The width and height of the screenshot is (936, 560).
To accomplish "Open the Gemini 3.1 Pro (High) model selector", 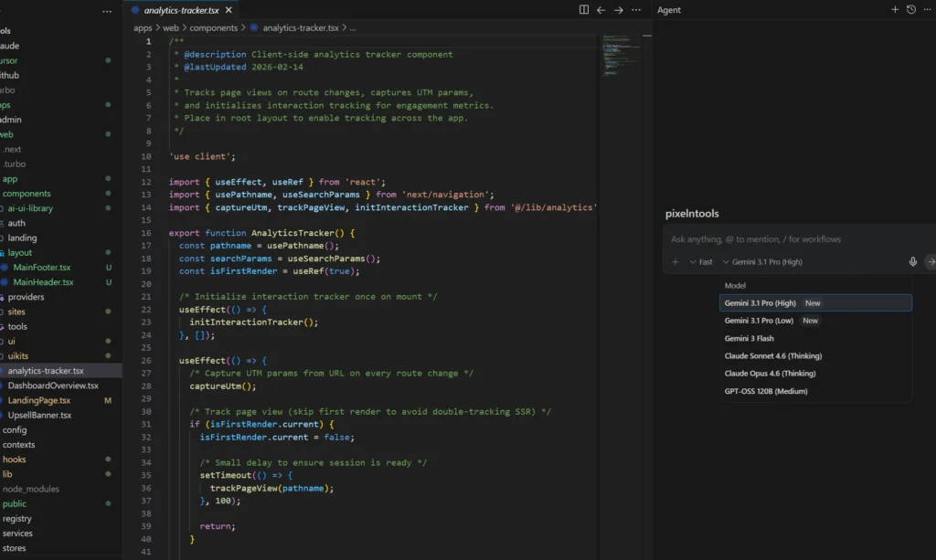I will pyautogui.click(x=762, y=262).
